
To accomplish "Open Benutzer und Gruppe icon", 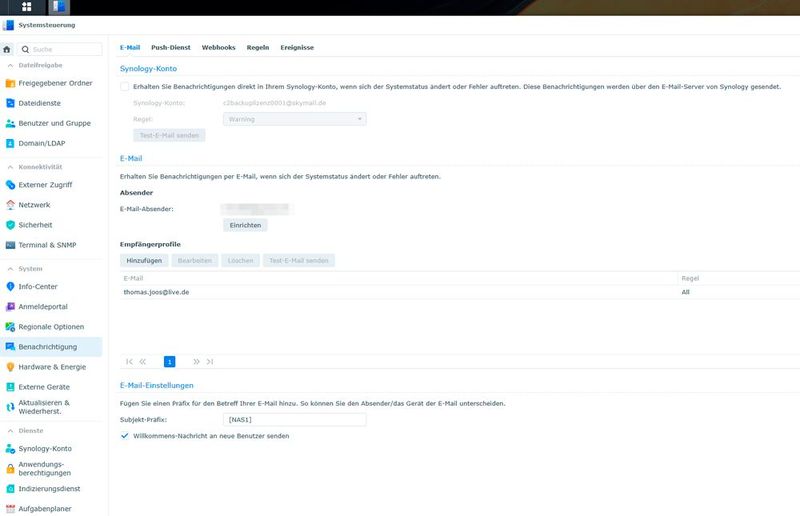I will (10, 124).
